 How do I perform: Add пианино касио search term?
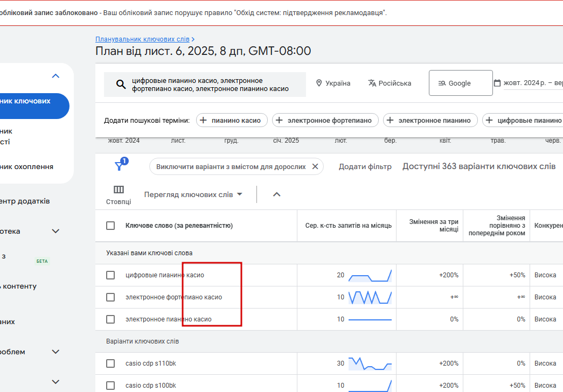tap(232, 120)
